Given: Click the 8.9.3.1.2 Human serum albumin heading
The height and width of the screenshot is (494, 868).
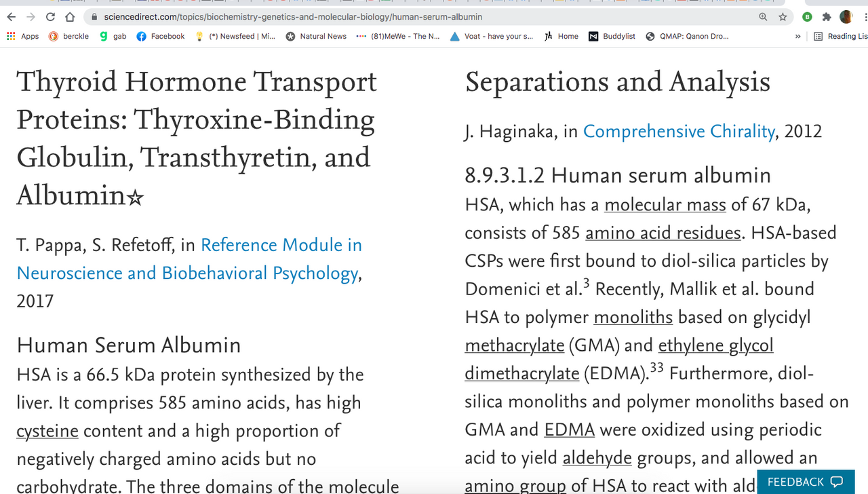Looking at the screenshot, I should coord(618,175).
